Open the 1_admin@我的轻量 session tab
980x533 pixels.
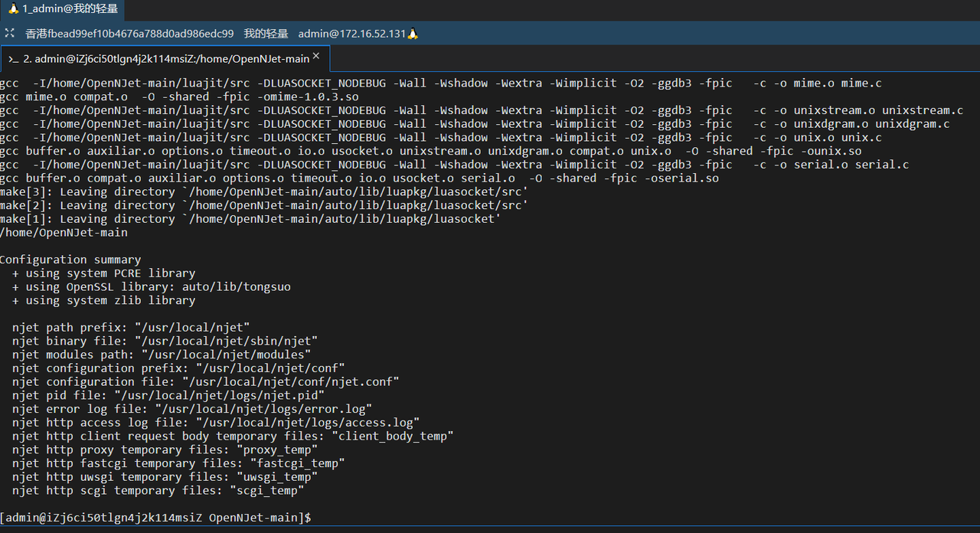(x=62, y=9)
